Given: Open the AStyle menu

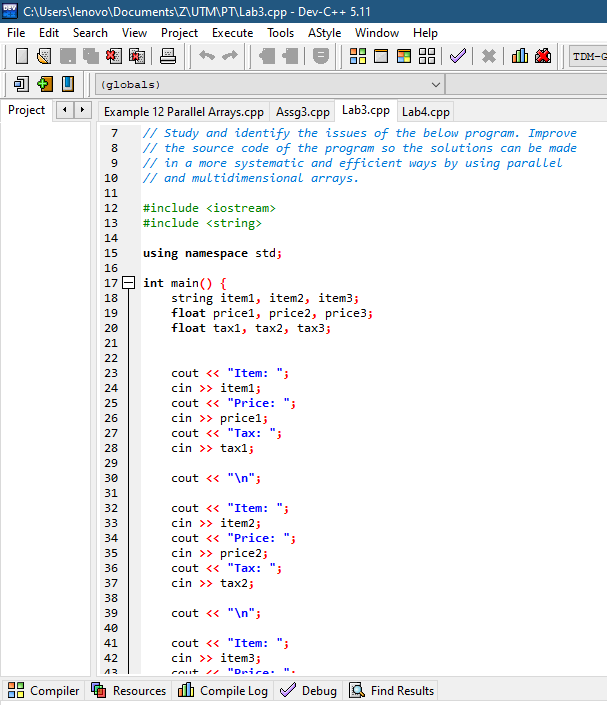Looking at the screenshot, I should point(324,33).
